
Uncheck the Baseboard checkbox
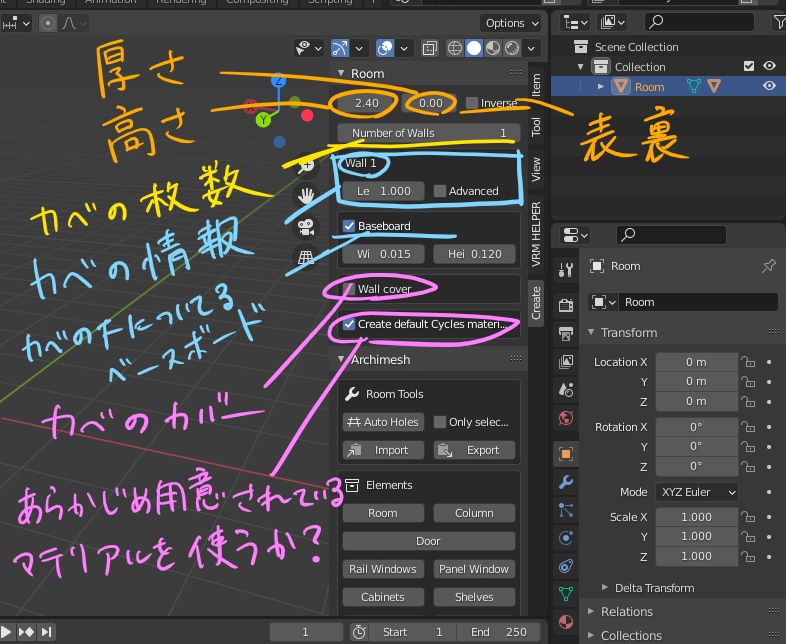coord(349,226)
